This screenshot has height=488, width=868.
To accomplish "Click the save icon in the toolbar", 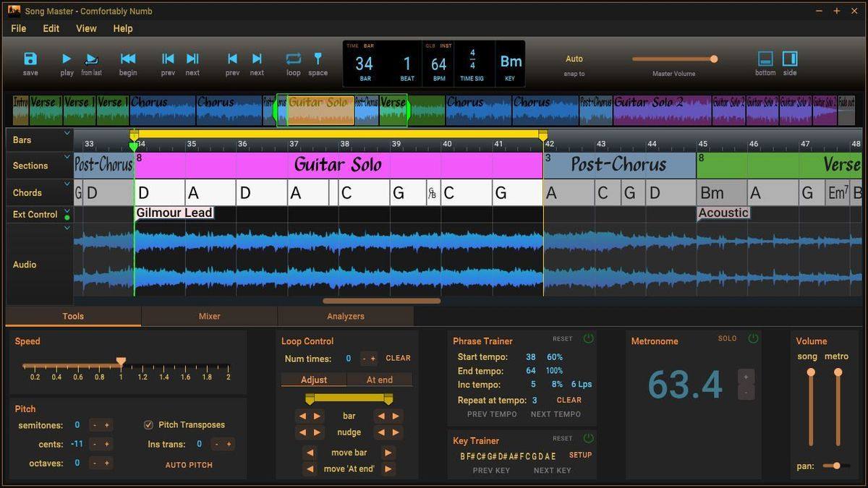I will pos(30,59).
